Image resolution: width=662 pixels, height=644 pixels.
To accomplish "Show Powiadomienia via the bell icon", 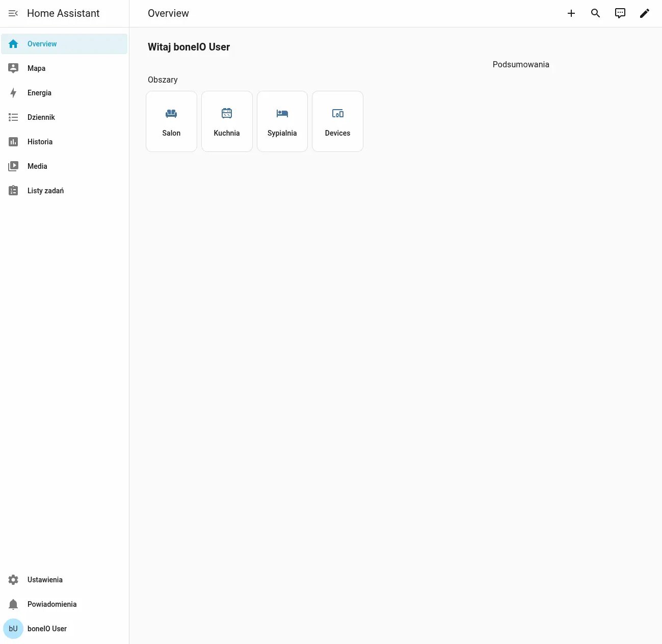I will [13, 604].
